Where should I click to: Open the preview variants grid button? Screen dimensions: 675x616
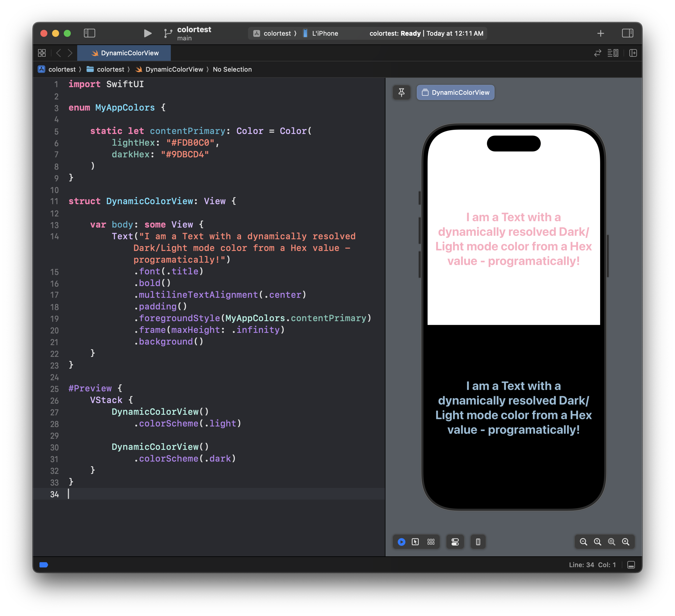coord(431,542)
